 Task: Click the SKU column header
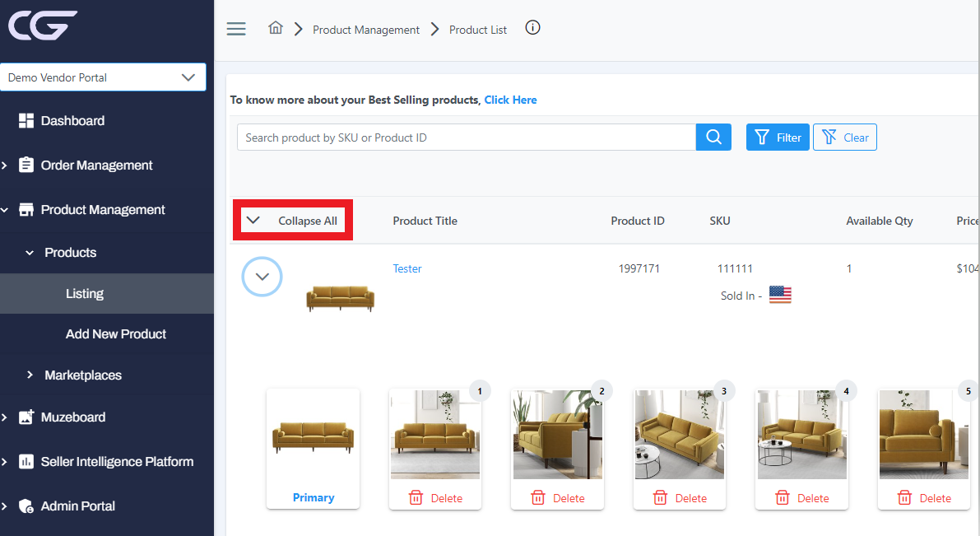(719, 221)
